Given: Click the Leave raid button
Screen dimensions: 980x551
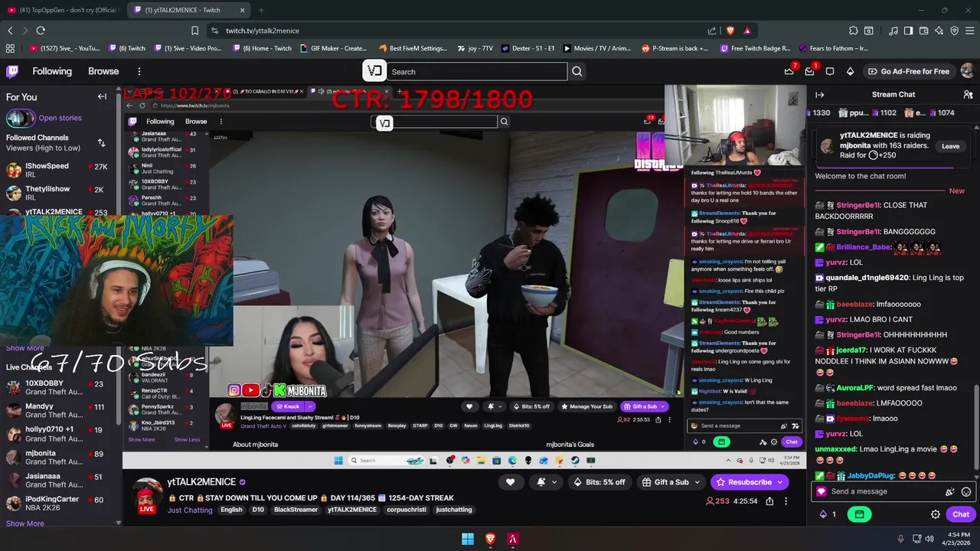Looking at the screenshot, I should click(x=950, y=146).
